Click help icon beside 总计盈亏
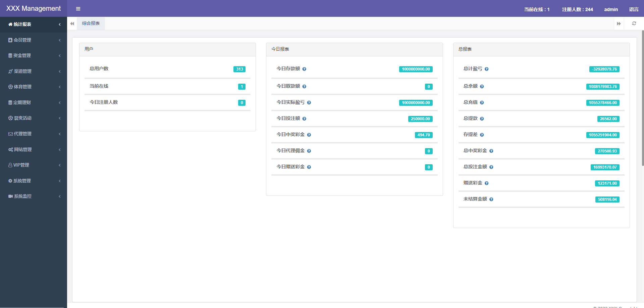 486,69
